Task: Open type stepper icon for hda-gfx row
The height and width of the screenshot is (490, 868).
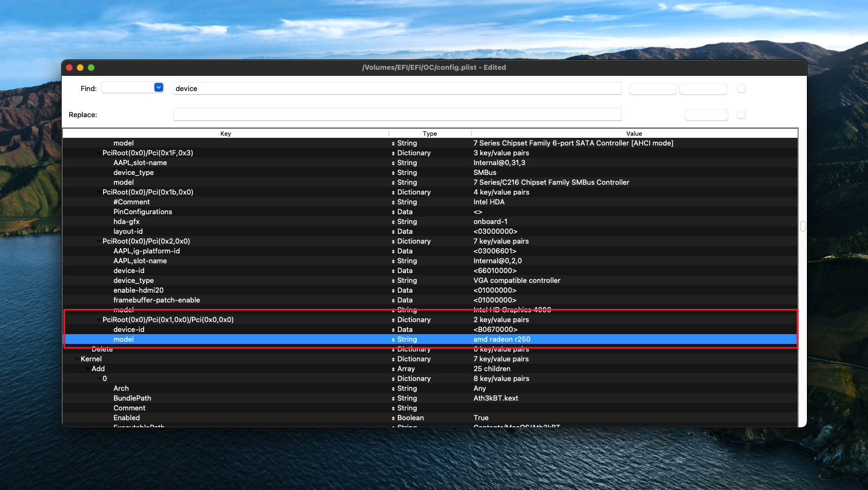Action: (393, 222)
